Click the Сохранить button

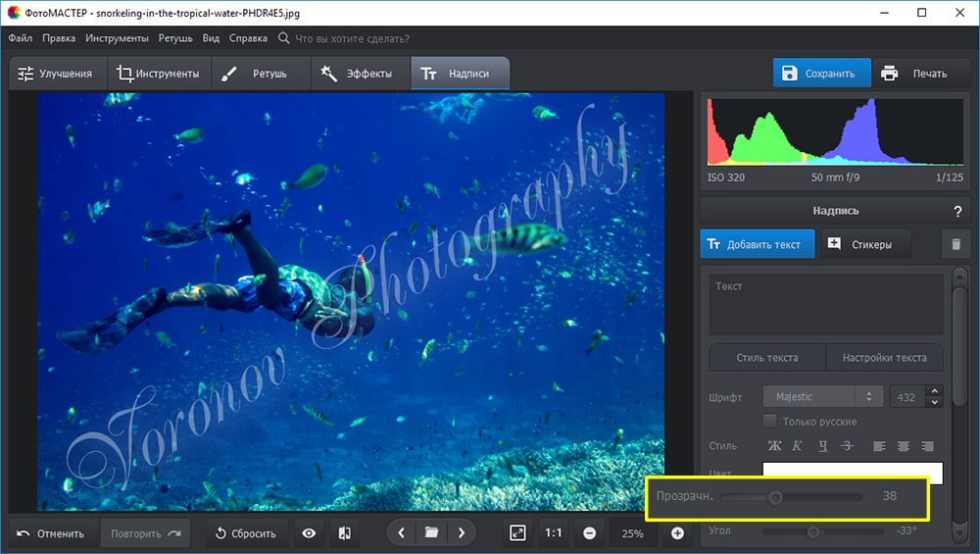coord(820,74)
